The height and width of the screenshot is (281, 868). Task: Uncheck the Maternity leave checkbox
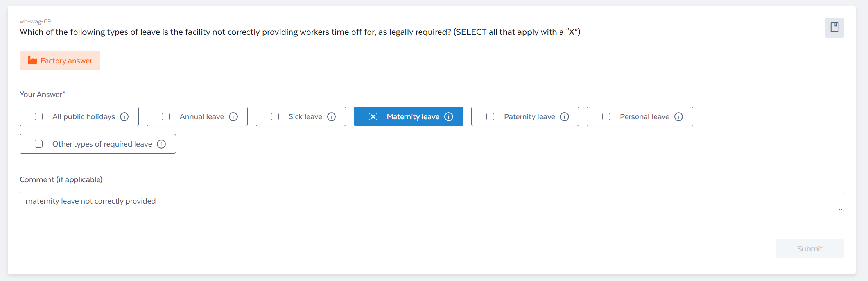tap(373, 116)
